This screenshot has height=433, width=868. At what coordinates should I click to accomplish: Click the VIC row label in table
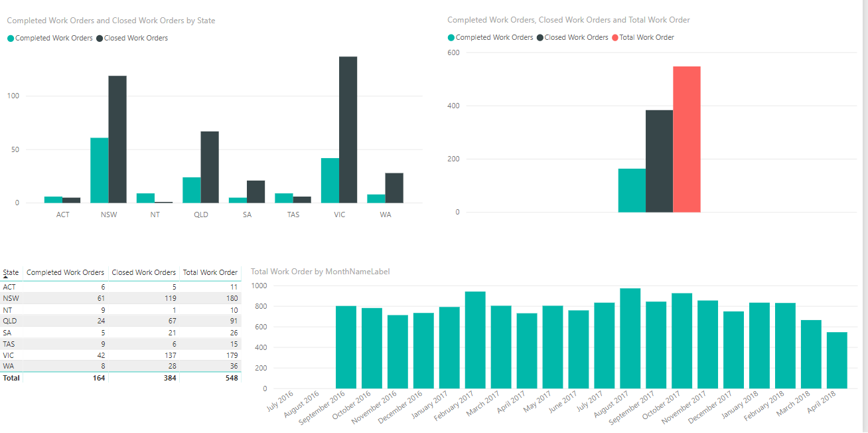(x=9, y=355)
